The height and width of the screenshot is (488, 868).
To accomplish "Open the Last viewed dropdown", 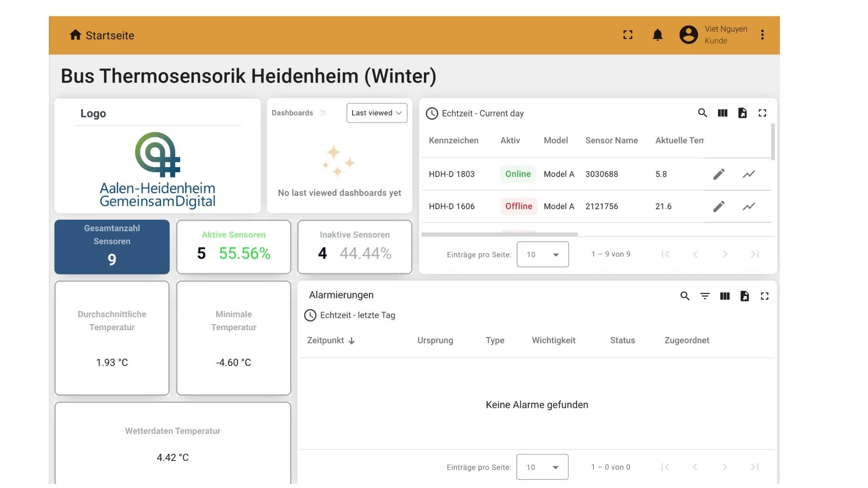I will (x=377, y=113).
